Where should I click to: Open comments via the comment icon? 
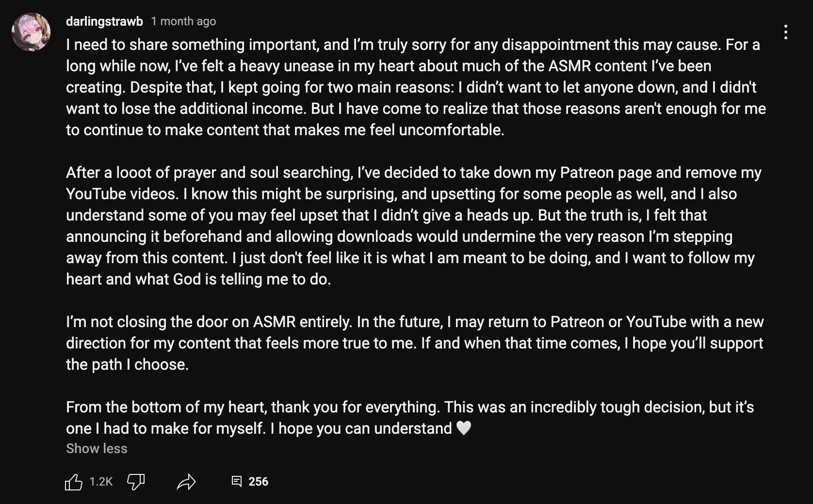[237, 481]
